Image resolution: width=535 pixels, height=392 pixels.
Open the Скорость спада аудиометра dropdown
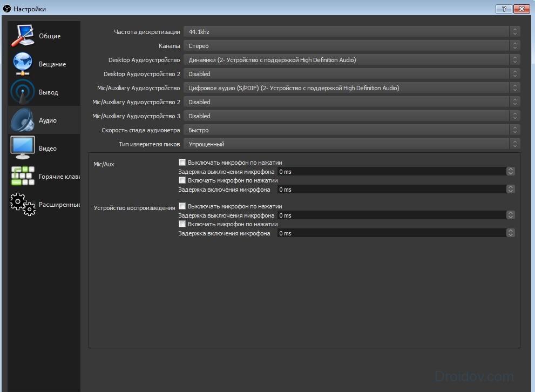(x=352, y=130)
